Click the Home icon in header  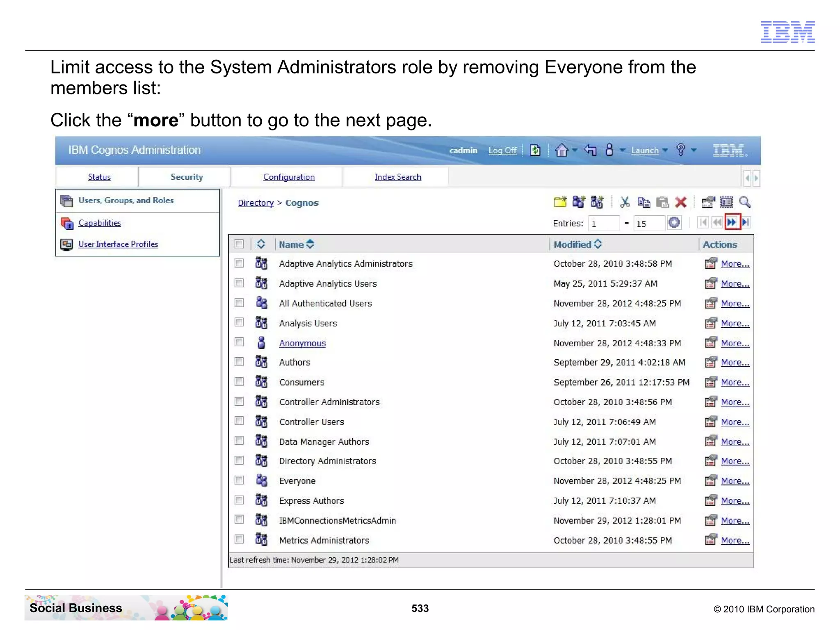click(562, 150)
